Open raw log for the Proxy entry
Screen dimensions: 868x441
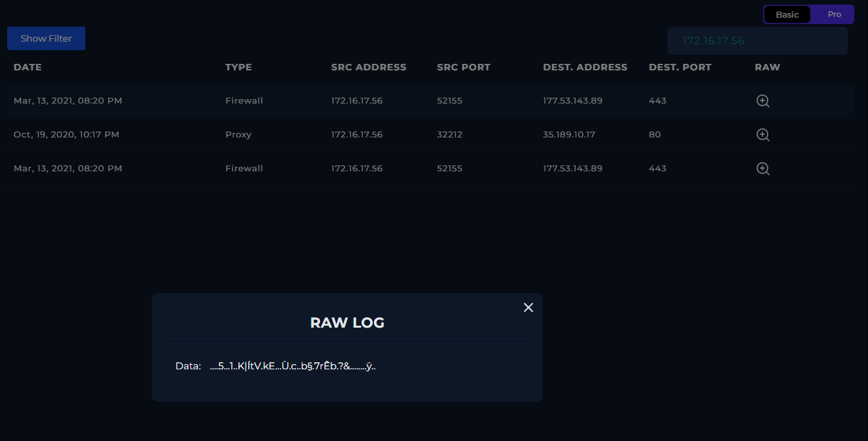point(762,135)
